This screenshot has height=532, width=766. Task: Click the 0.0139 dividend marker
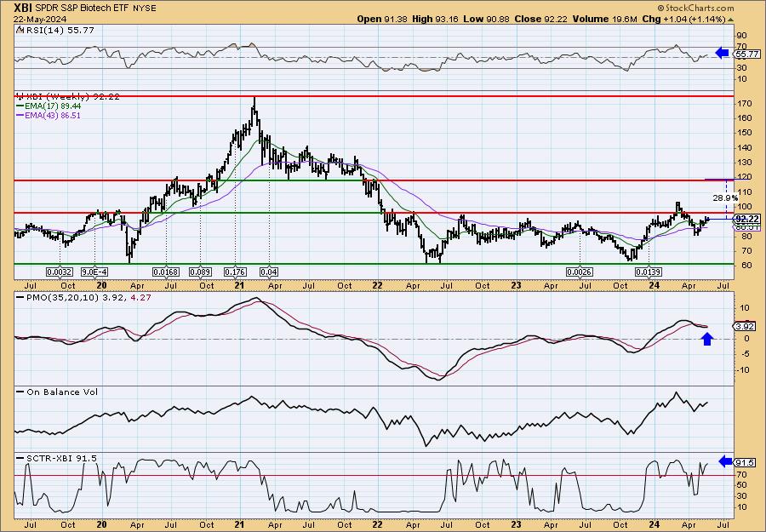[649, 272]
